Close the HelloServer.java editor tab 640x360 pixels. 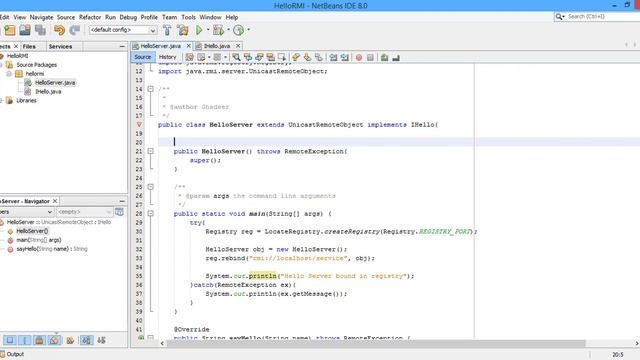click(x=189, y=46)
